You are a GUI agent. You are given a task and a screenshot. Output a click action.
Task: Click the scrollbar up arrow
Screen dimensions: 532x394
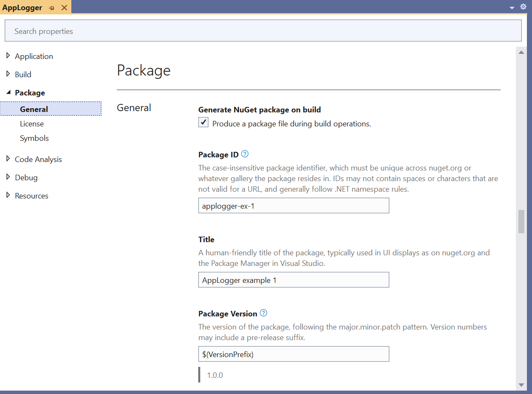point(521,52)
